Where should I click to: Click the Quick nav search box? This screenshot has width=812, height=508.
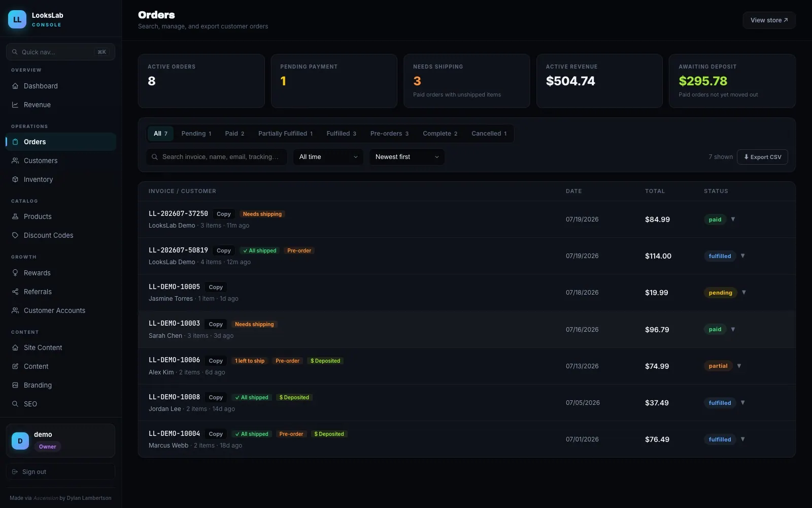[x=60, y=52]
